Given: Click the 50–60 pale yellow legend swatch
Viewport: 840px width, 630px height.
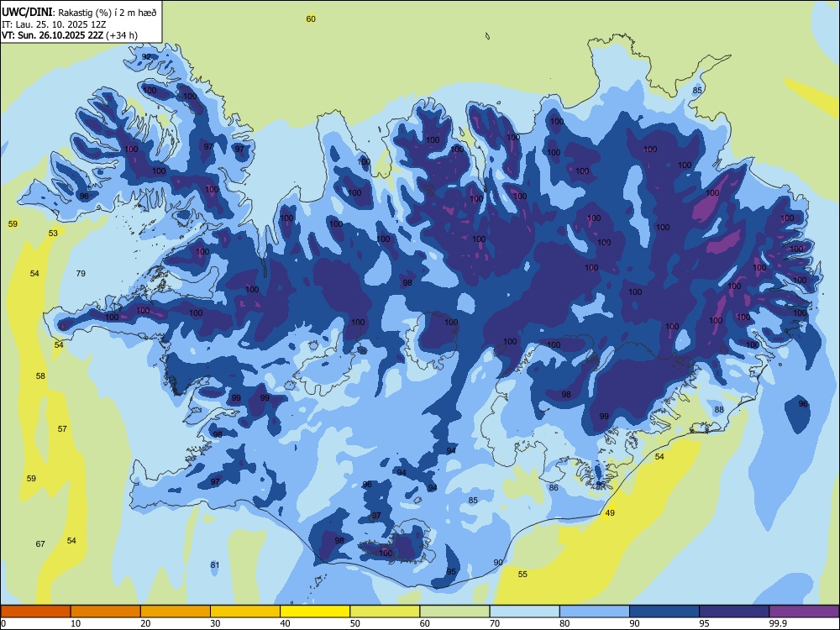Looking at the screenshot, I should click(386, 612).
